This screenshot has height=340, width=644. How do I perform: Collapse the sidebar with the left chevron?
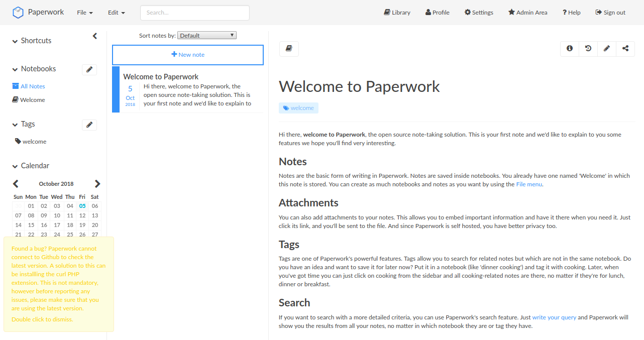coord(95,36)
